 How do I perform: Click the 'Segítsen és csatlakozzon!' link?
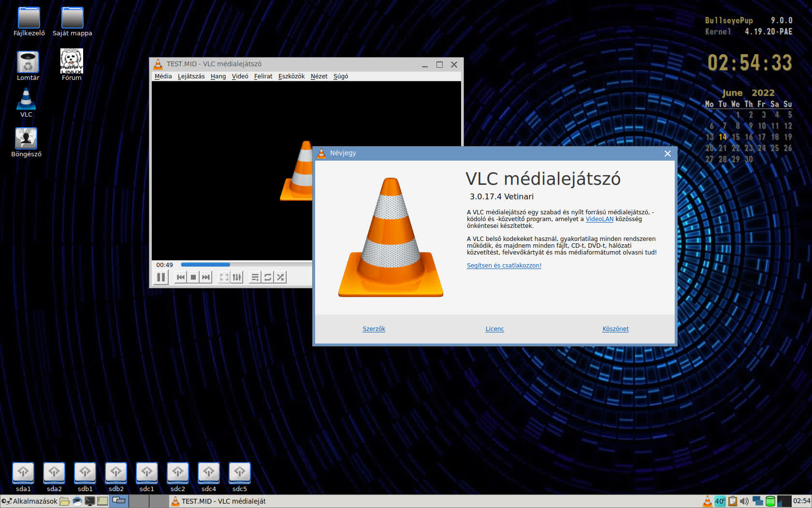[504, 266]
